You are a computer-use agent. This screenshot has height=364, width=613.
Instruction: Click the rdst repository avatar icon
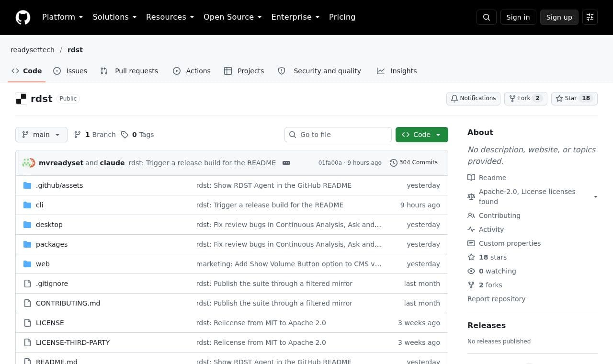[21, 99]
